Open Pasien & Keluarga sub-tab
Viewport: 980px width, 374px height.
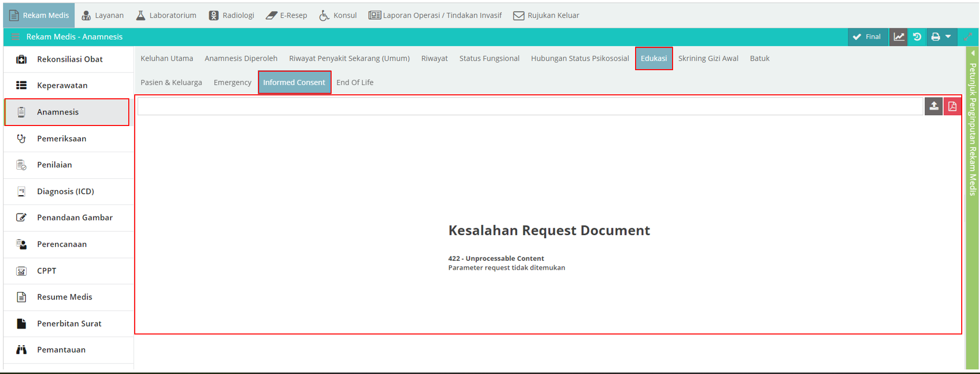(x=171, y=83)
